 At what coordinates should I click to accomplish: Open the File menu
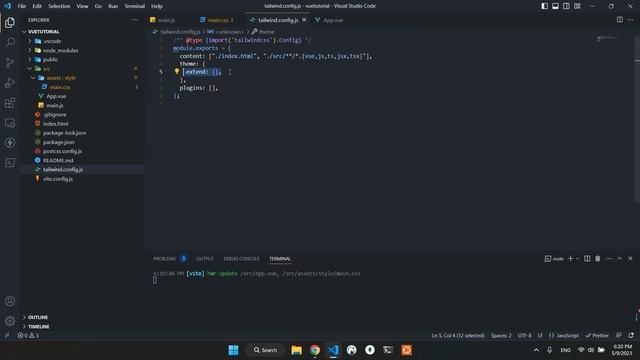[x=22, y=6]
